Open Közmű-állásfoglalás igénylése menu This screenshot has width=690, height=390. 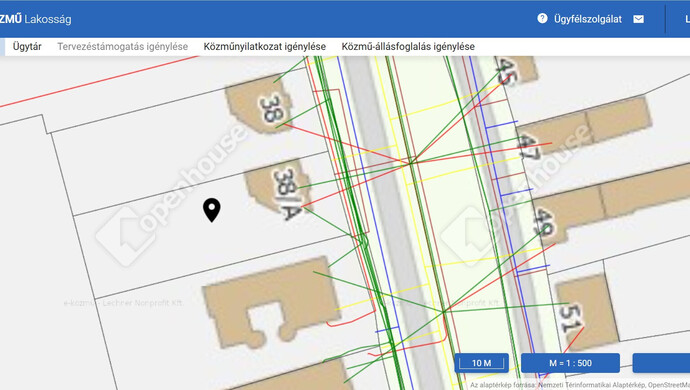coord(408,47)
